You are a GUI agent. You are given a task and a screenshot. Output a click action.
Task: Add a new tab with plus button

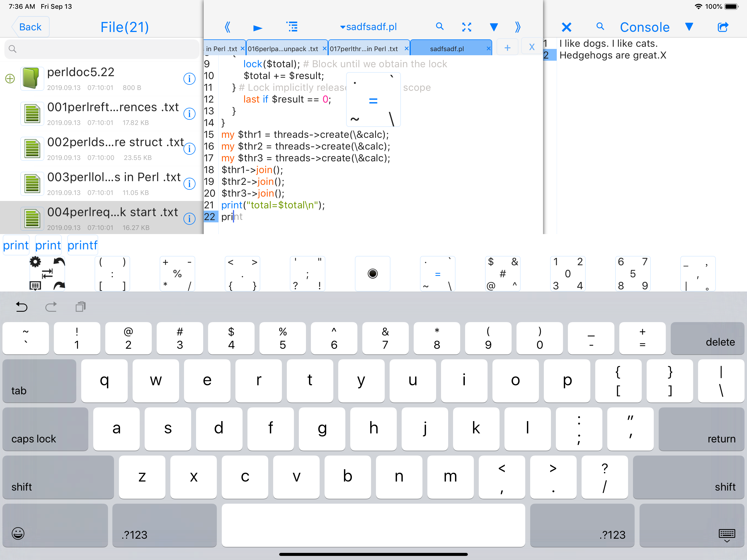coord(507,48)
